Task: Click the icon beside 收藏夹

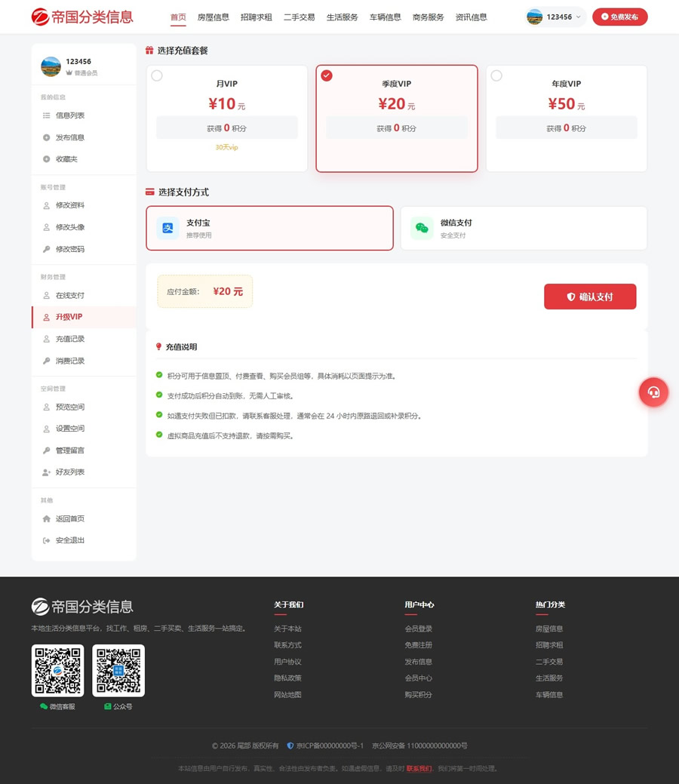Action: coord(47,159)
